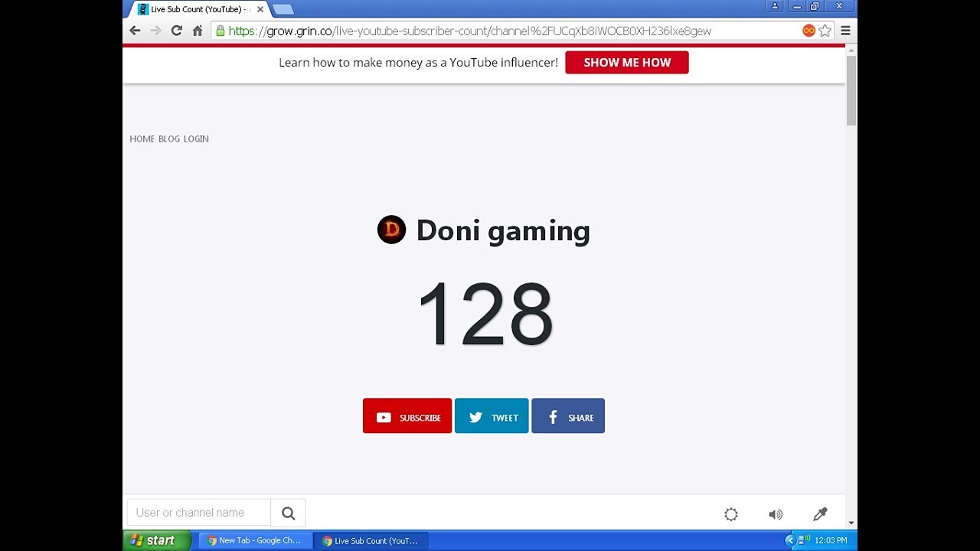Expand hidden system tray icons arrow
Image resolution: width=980 pixels, height=551 pixels.
[790, 540]
